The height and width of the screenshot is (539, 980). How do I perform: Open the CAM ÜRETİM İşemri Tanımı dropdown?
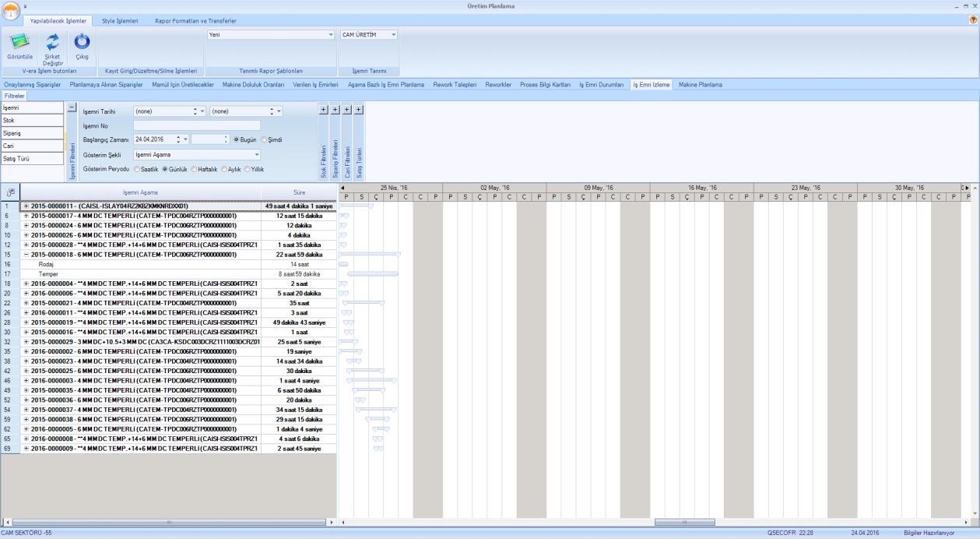coord(394,35)
